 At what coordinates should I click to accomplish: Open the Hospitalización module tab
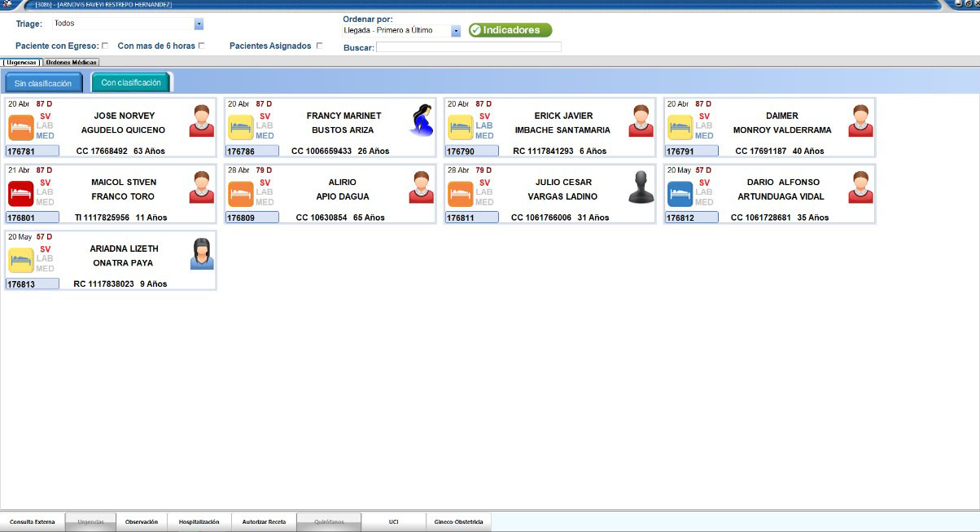click(199, 522)
